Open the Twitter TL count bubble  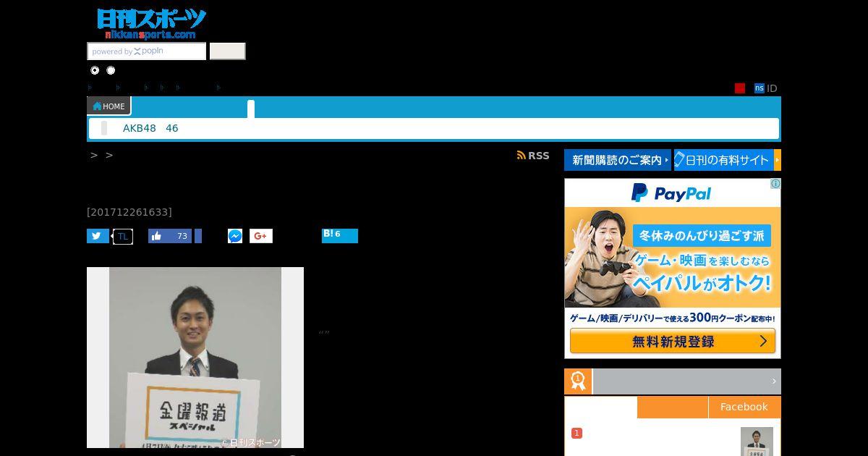(123, 236)
